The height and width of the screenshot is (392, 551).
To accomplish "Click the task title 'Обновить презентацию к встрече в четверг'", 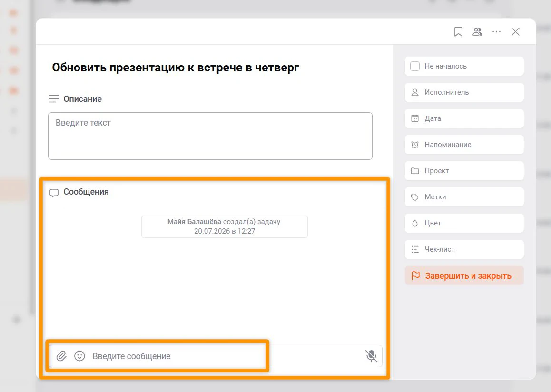I will pyautogui.click(x=176, y=67).
